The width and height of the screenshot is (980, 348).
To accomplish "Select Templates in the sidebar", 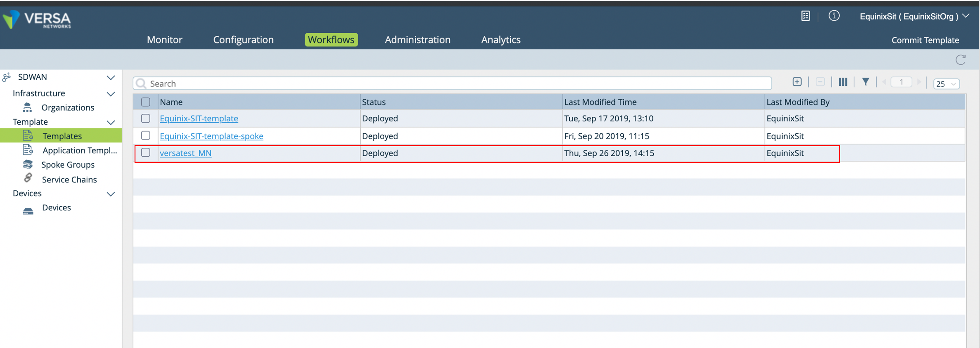I will pyautogui.click(x=62, y=136).
